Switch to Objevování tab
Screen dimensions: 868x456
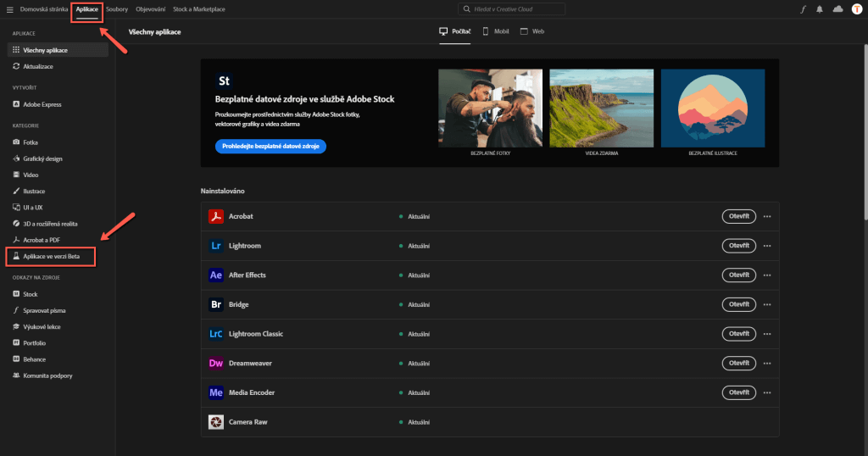coord(151,9)
